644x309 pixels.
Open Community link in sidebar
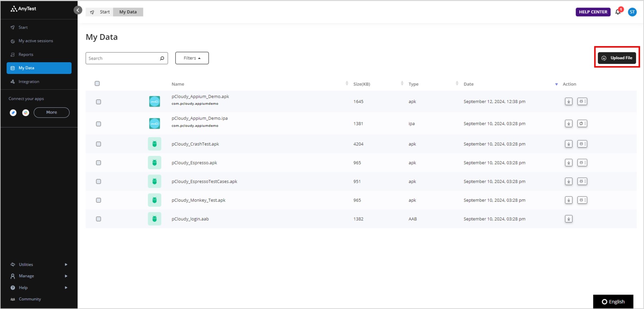pyautogui.click(x=30, y=299)
